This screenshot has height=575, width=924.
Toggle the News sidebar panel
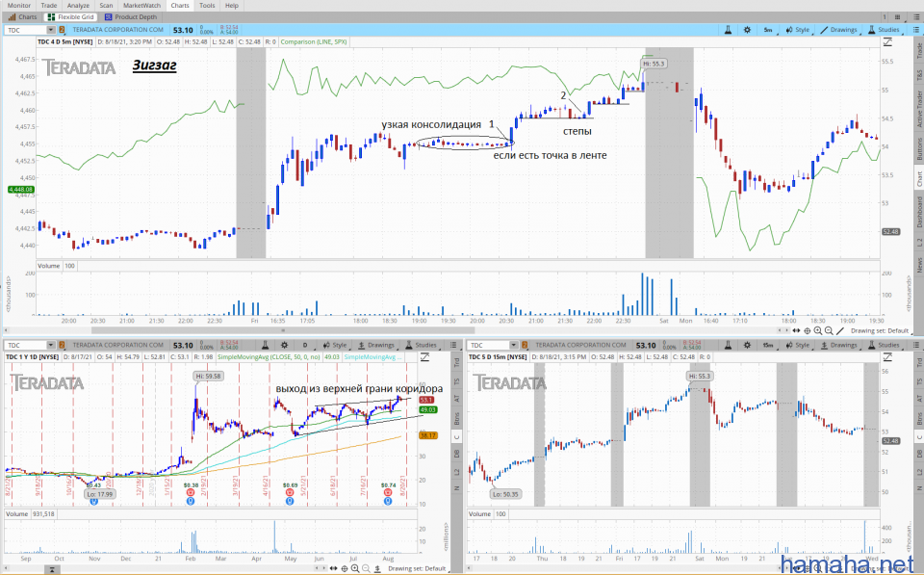(918, 265)
